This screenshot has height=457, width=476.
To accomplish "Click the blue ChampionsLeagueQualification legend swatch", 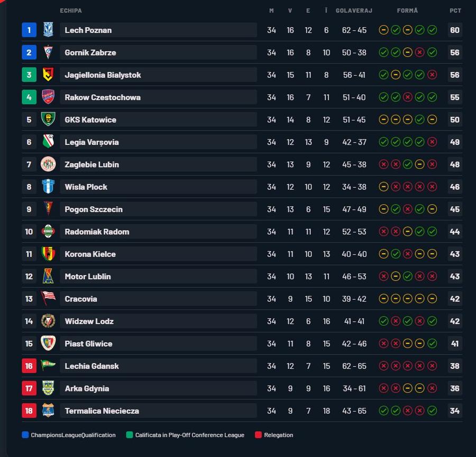I will 25,435.
